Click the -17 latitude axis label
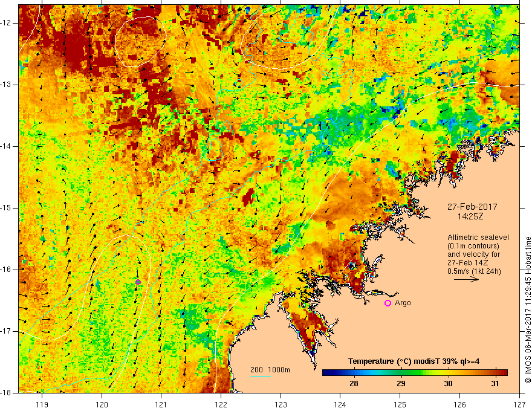The width and height of the screenshot is (532, 411). pos(7,331)
